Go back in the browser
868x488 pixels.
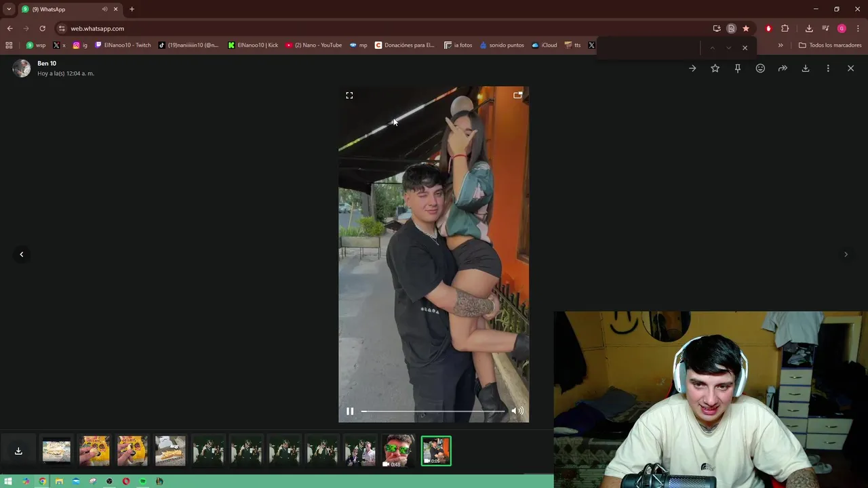9,28
